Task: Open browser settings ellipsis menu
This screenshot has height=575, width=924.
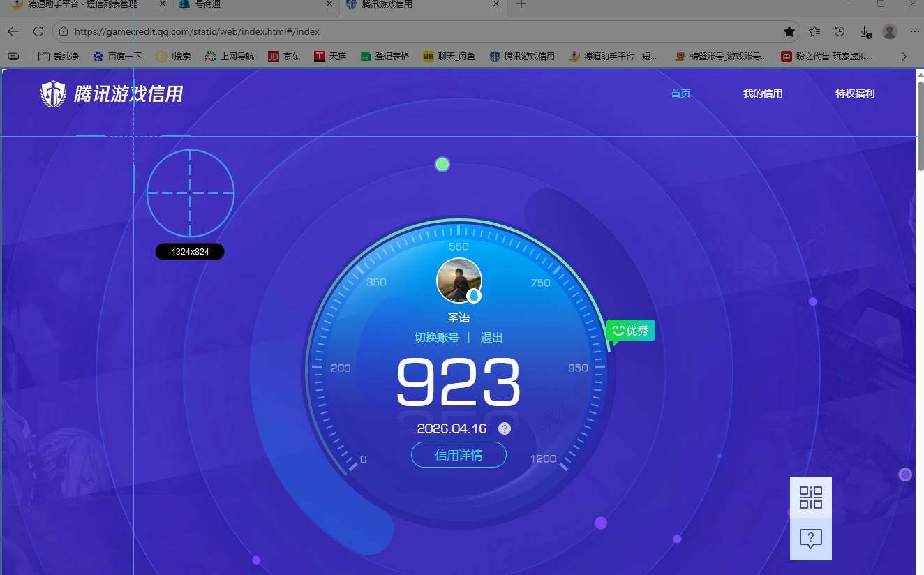Action: [x=914, y=31]
